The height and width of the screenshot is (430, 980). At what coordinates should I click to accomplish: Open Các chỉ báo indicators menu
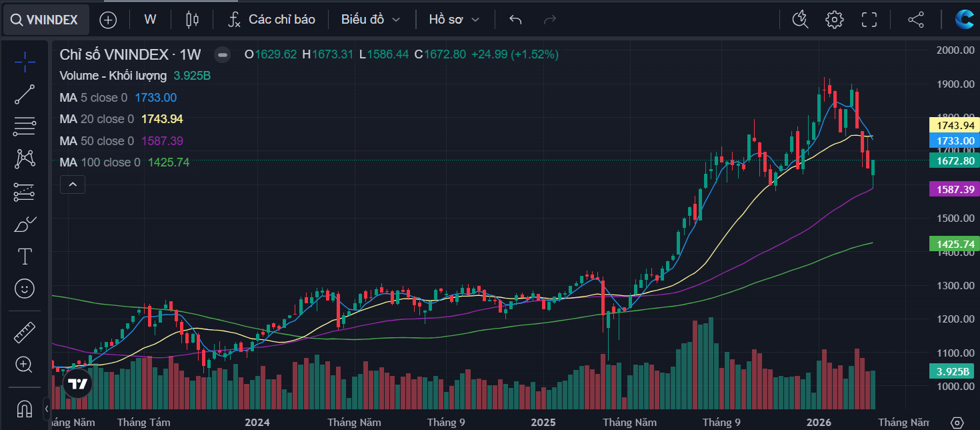[271, 19]
